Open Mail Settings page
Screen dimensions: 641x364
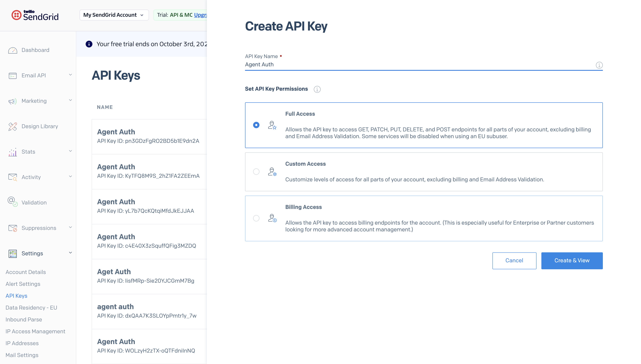pos(22,355)
